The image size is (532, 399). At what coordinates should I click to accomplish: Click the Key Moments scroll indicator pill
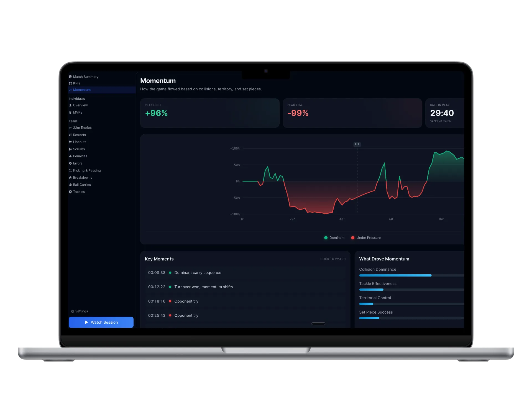click(318, 324)
